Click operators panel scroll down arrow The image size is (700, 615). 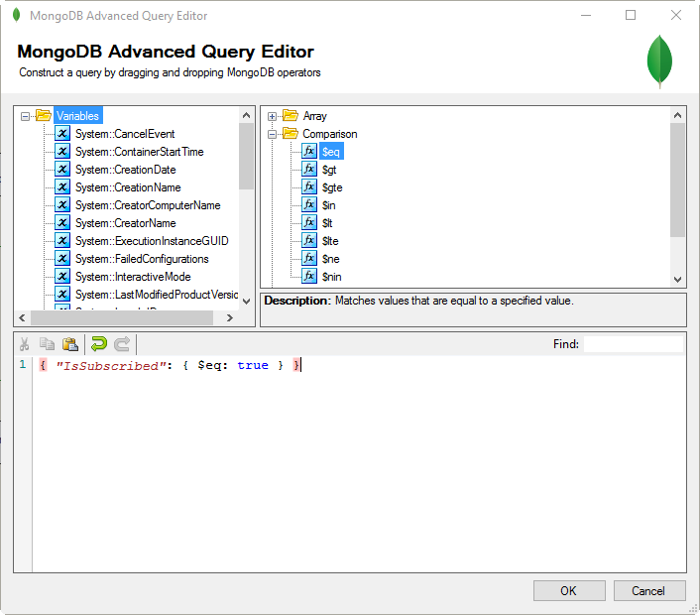tap(677, 280)
